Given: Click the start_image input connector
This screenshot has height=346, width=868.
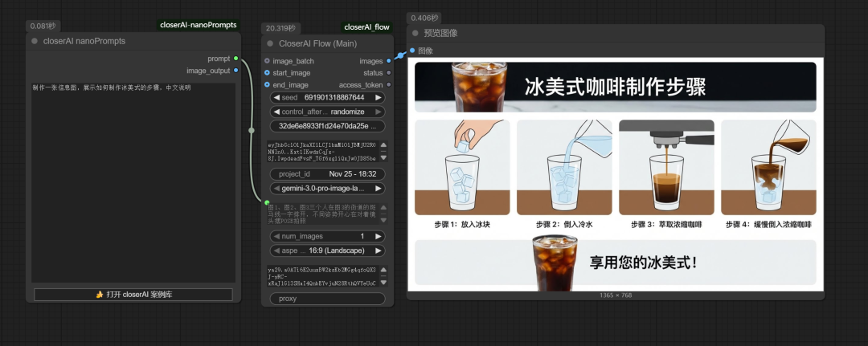Looking at the screenshot, I should (x=267, y=73).
